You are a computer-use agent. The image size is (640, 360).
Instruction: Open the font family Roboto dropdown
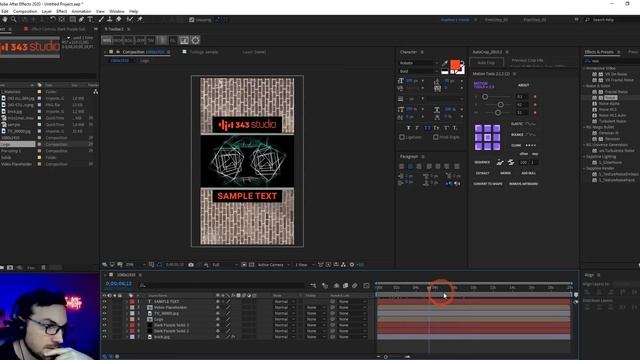[x=418, y=63]
